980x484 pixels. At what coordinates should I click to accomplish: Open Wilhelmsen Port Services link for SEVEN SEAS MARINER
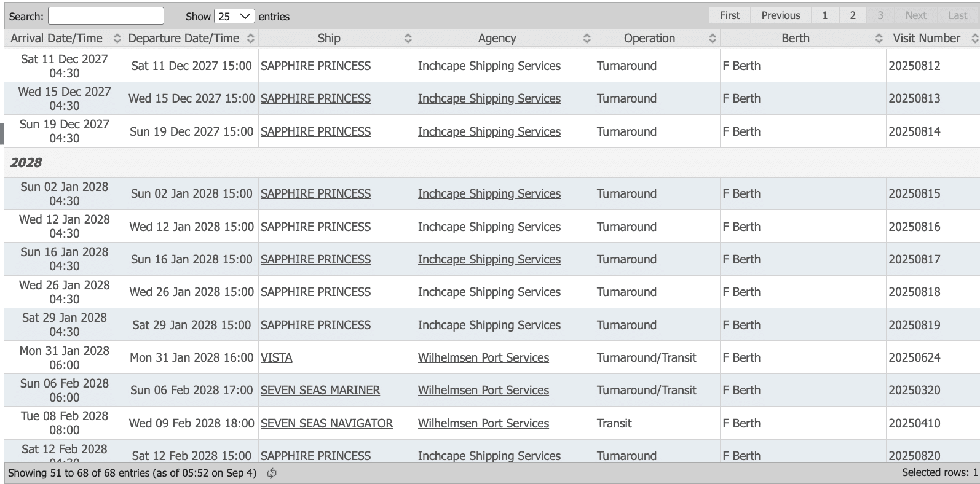tap(483, 390)
